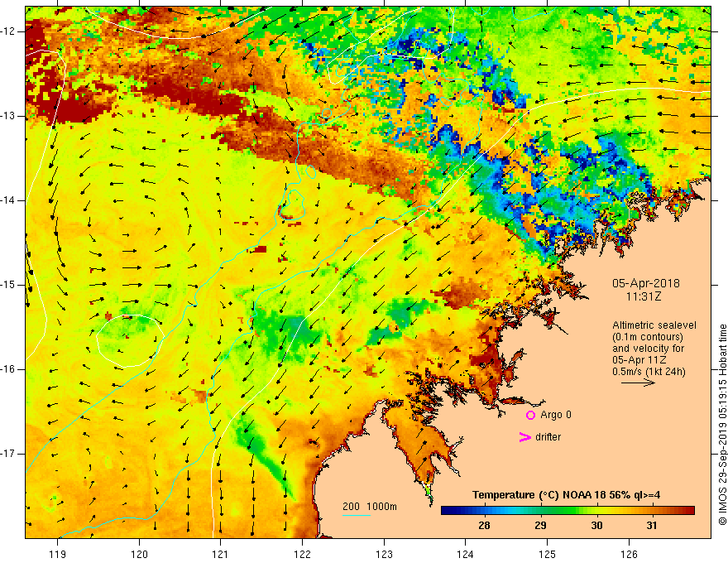
Task: Click the 29 value on the temperature scale
Action: (x=540, y=526)
